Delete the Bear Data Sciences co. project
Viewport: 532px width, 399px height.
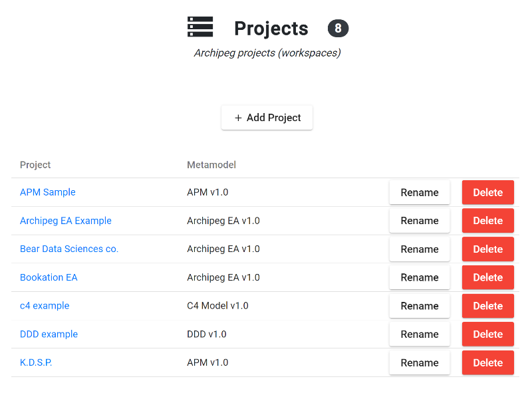click(487, 249)
